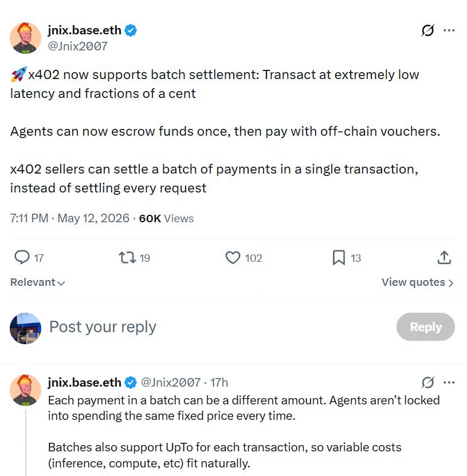Open the three-dot menu on the main post
The width and height of the screenshot is (467, 476).
point(449,30)
